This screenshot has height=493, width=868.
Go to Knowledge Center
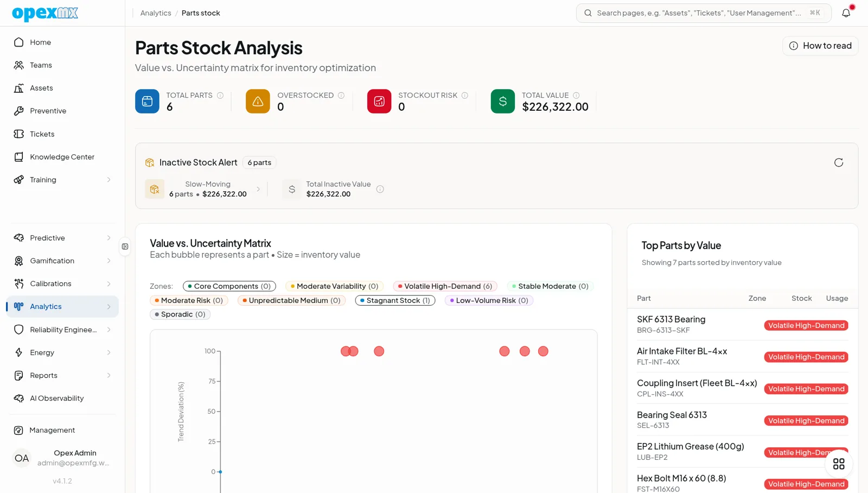pos(62,157)
